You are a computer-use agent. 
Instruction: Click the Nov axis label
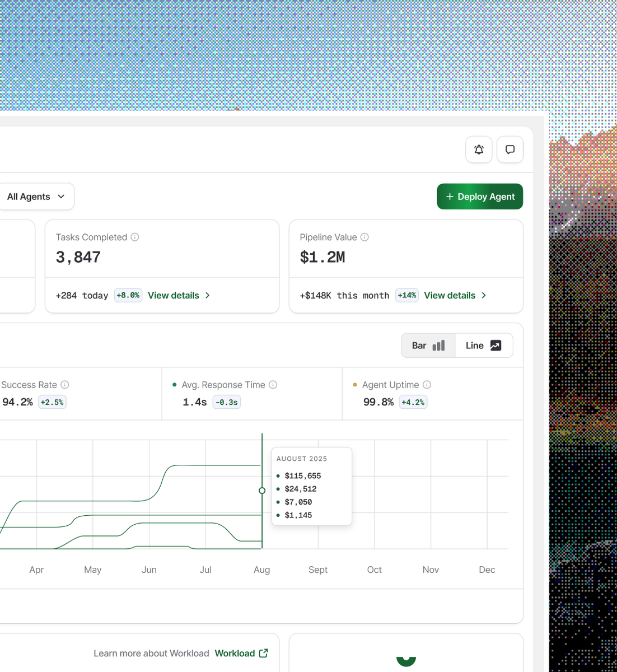(x=431, y=570)
